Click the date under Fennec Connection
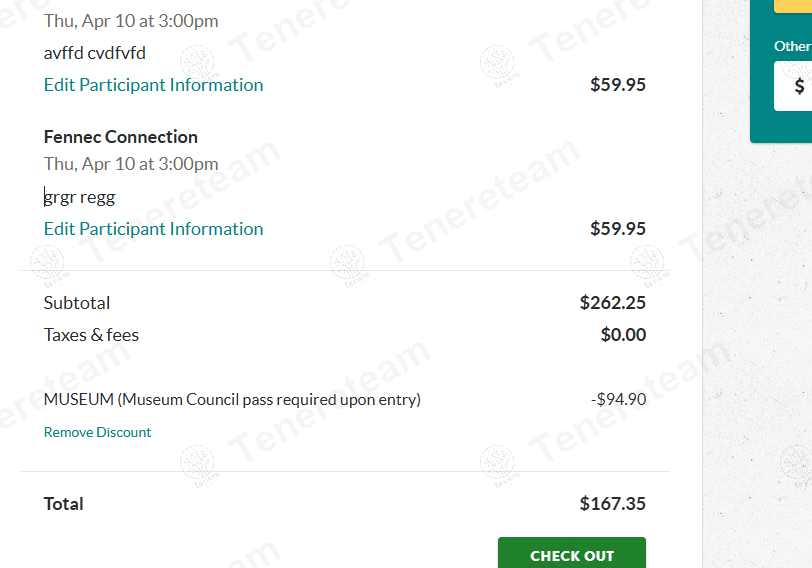 [130, 164]
